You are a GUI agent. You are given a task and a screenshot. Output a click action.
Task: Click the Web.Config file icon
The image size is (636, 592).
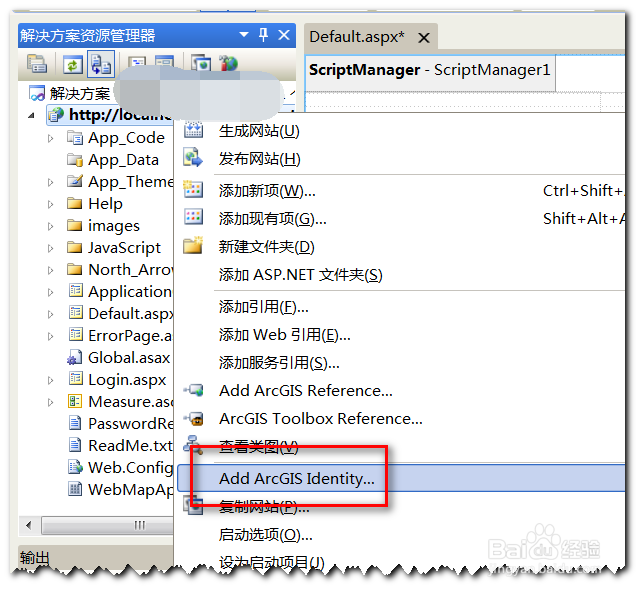point(75,467)
